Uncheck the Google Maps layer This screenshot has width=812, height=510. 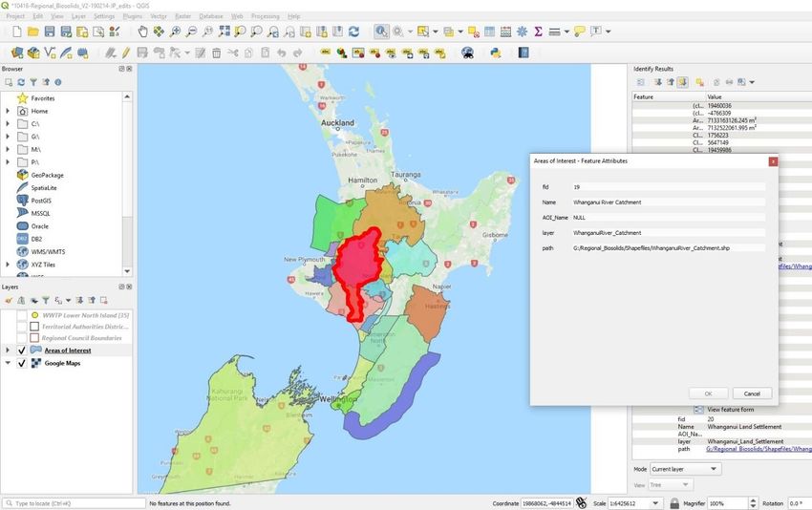tap(22, 364)
